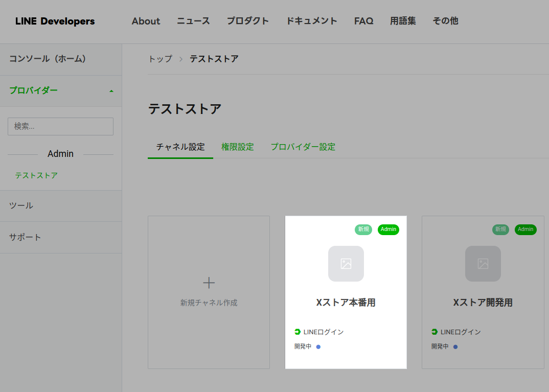The width and height of the screenshot is (549, 392).
Task: Open the ニュース page
Action: tap(193, 21)
